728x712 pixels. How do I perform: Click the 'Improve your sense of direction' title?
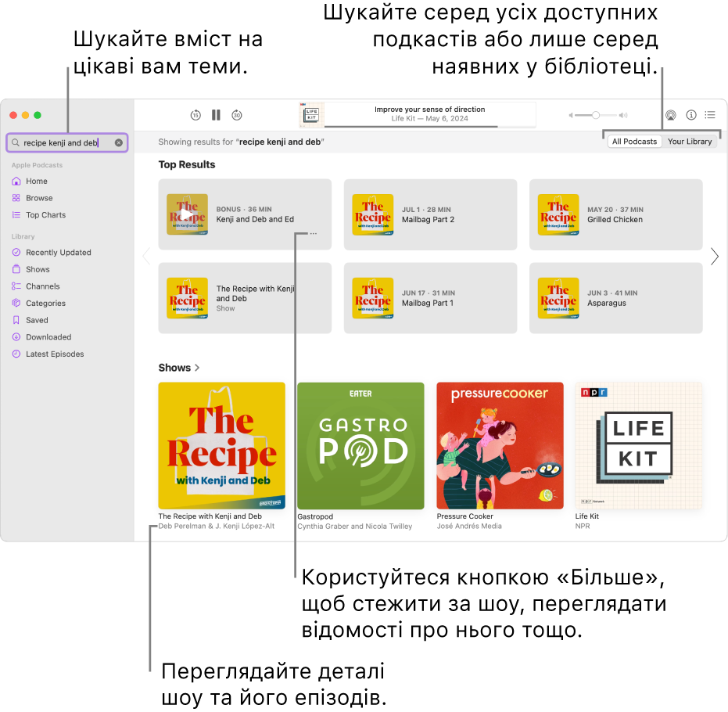[429, 109]
